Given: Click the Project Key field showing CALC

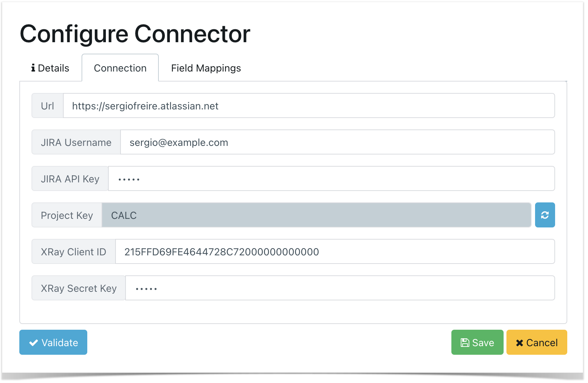Looking at the screenshot, I should tap(317, 215).
